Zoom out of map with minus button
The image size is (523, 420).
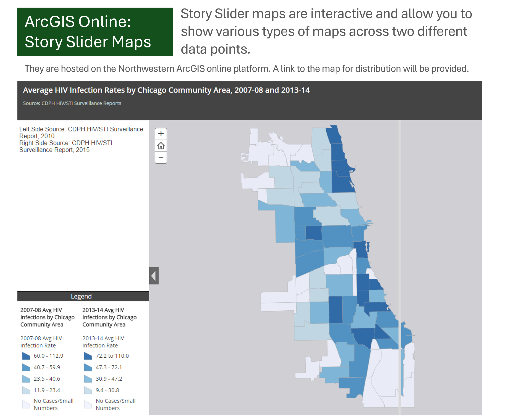click(x=161, y=157)
